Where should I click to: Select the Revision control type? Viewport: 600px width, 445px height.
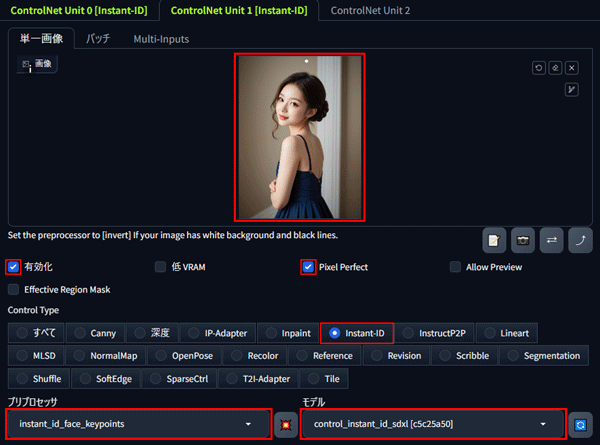[396, 355]
